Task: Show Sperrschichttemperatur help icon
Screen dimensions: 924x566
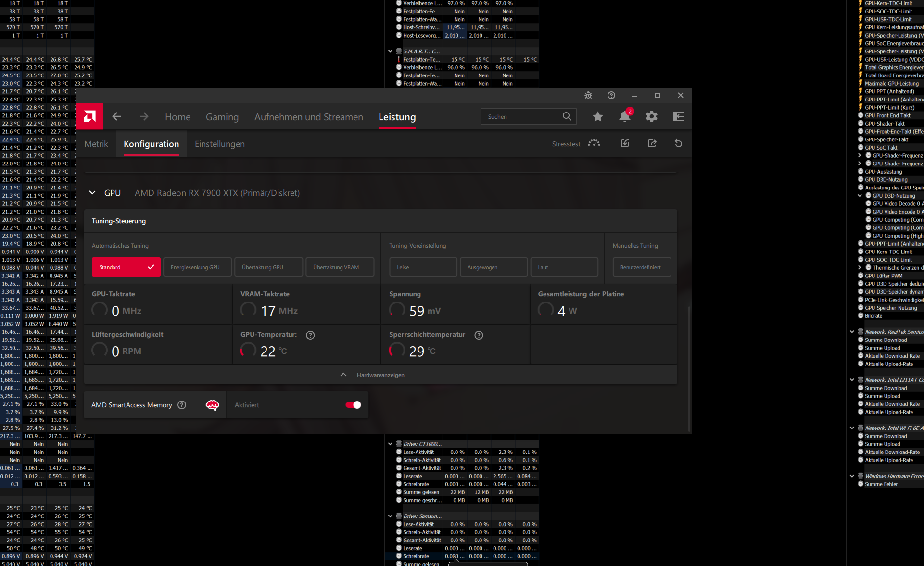Action: click(479, 335)
